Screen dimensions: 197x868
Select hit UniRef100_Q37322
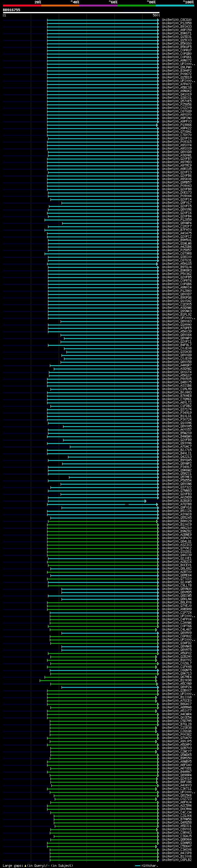pos(177,487)
